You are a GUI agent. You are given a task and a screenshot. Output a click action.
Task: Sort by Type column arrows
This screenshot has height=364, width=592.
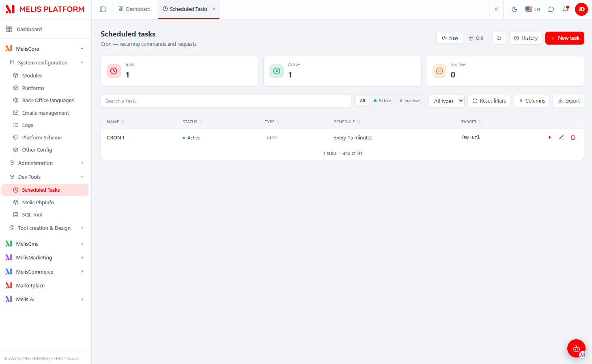[278, 122]
